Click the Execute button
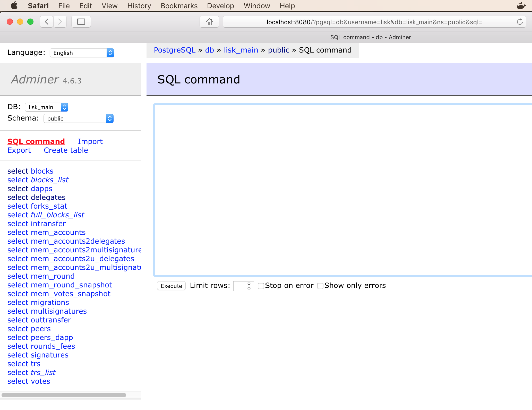 (x=171, y=286)
